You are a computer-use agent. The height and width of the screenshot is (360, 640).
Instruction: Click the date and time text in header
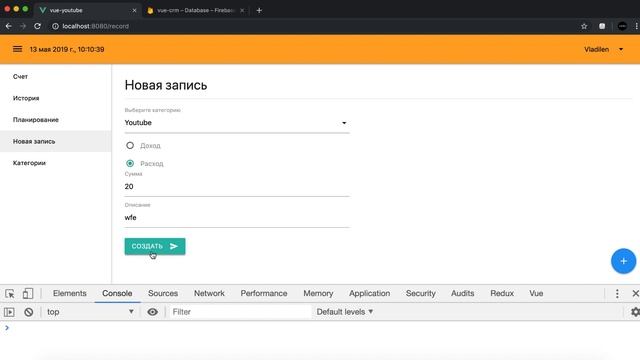67,49
